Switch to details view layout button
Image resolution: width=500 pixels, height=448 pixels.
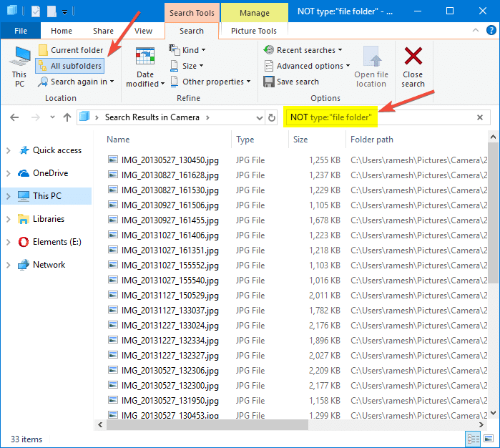click(x=473, y=439)
